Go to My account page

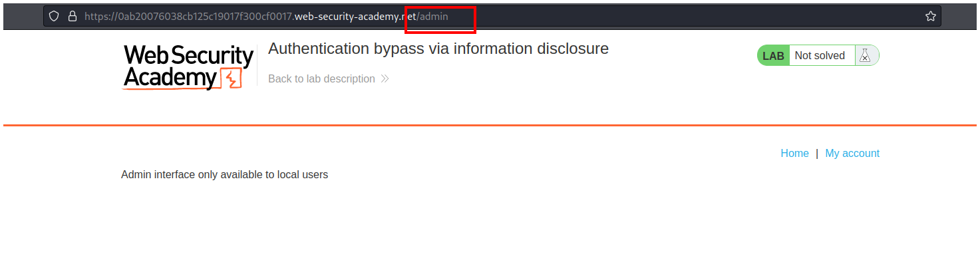click(x=852, y=154)
